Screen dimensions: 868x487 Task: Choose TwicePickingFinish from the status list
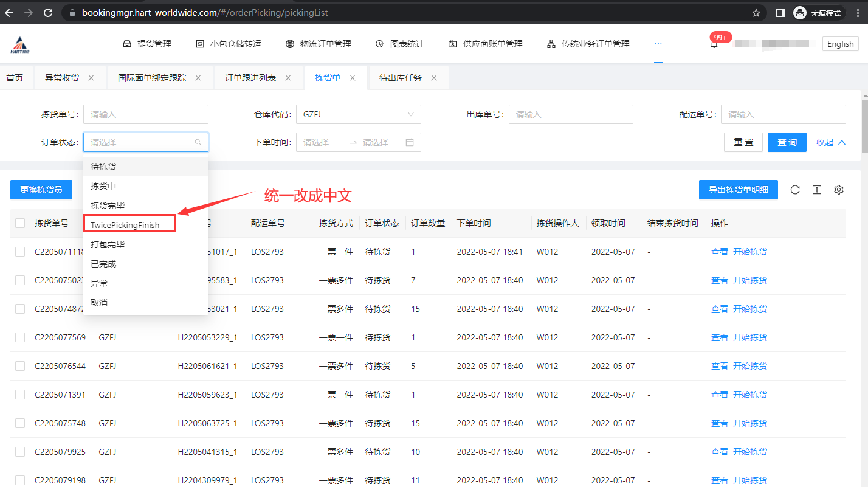(125, 225)
